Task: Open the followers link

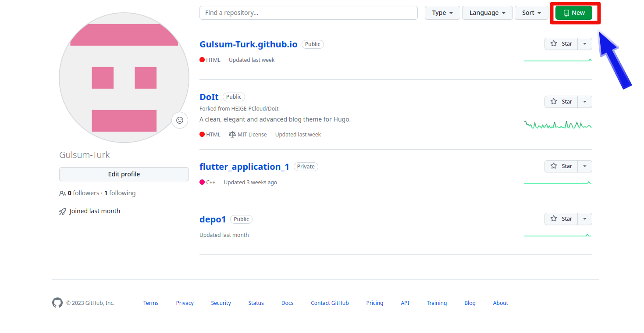Action: [83, 193]
